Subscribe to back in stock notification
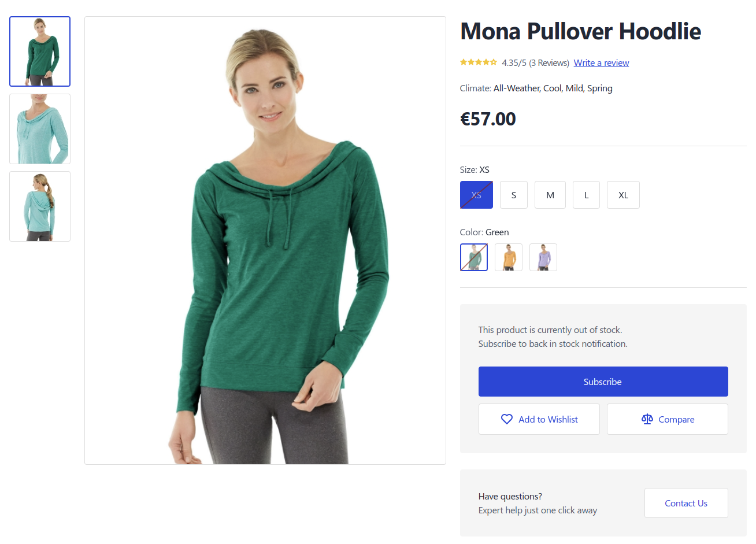This screenshot has height=544, width=756. pyautogui.click(x=603, y=382)
